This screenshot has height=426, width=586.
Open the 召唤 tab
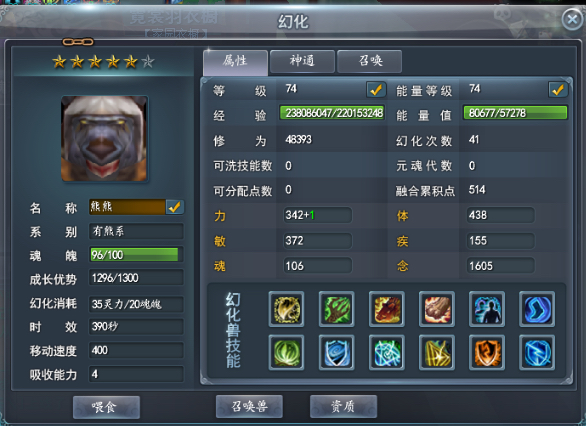pyautogui.click(x=370, y=61)
